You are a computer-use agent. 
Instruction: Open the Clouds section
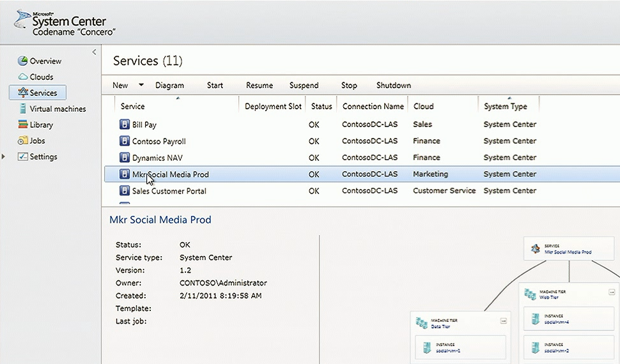click(42, 77)
